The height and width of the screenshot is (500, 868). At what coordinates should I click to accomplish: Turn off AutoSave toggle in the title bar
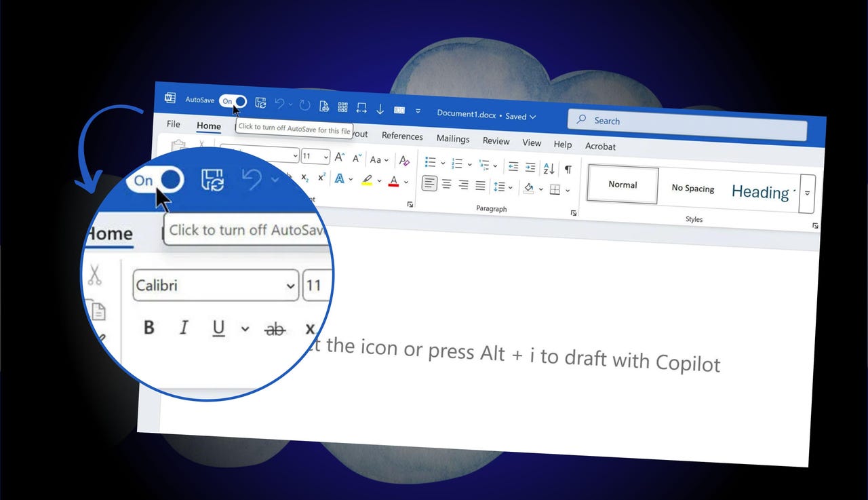[233, 101]
